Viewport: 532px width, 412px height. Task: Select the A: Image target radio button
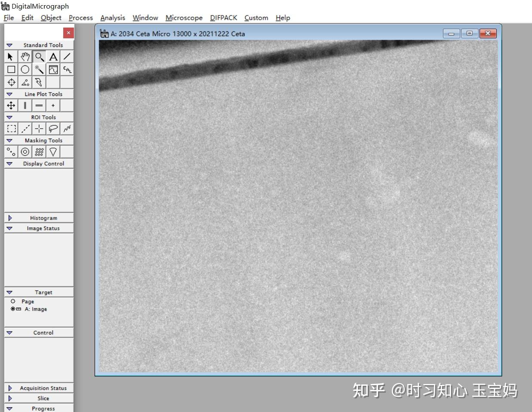click(12, 309)
